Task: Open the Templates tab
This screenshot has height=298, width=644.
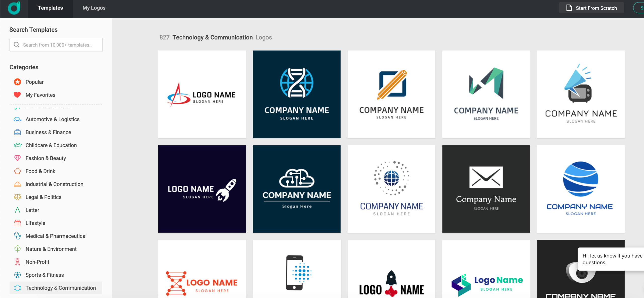Action: click(50, 8)
